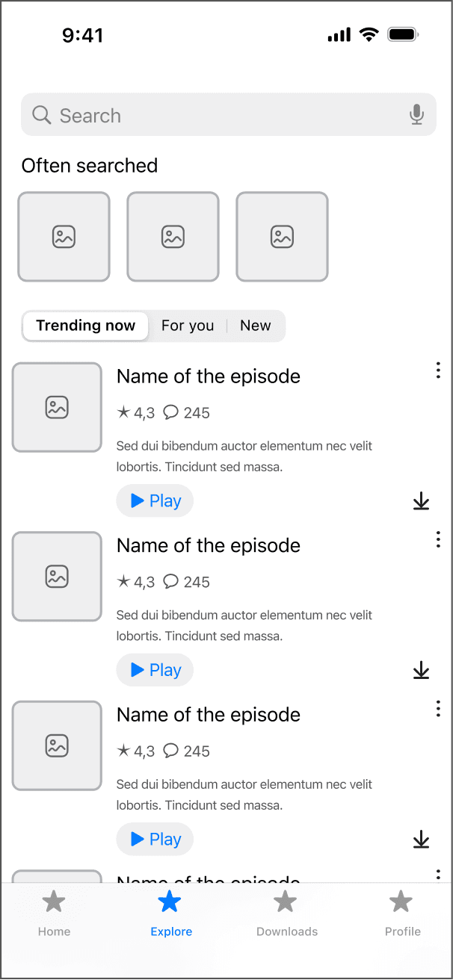Download the third episode with arrow icon

point(422,839)
